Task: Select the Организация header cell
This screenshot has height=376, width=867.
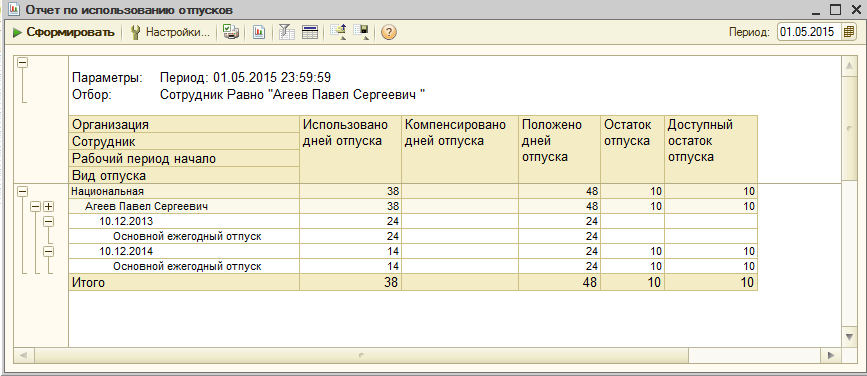Action: pyautogui.click(x=184, y=124)
